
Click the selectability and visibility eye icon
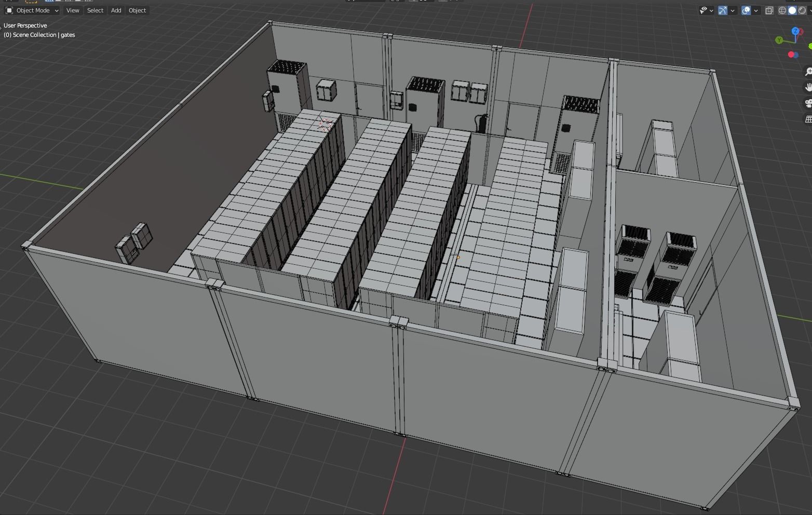point(704,10)
